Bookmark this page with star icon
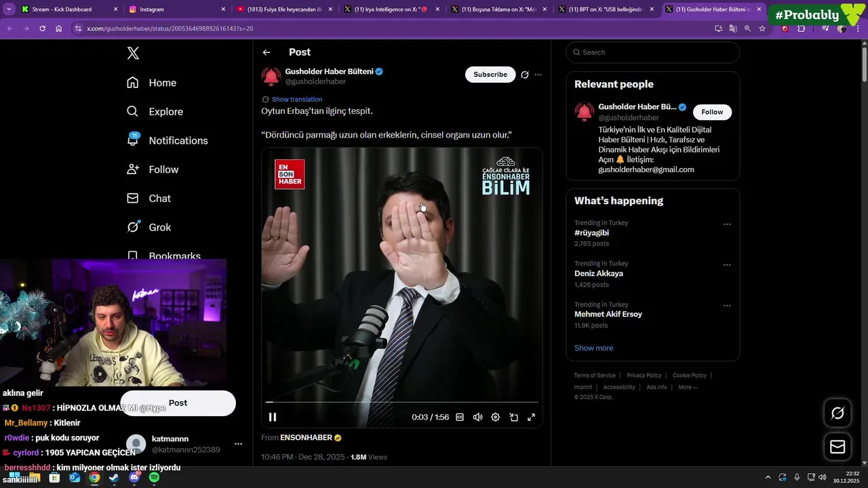Image resolution: width=868 pixels, height=488 pixels. [762, 28]
